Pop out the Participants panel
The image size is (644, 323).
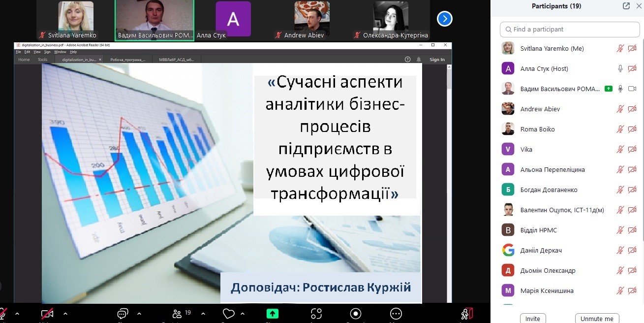coord(626,6)
